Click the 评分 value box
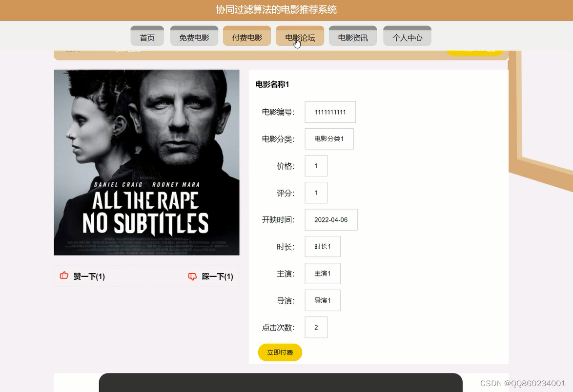The width and height of the screenshot is (573, 392). [x=316, y=193]
